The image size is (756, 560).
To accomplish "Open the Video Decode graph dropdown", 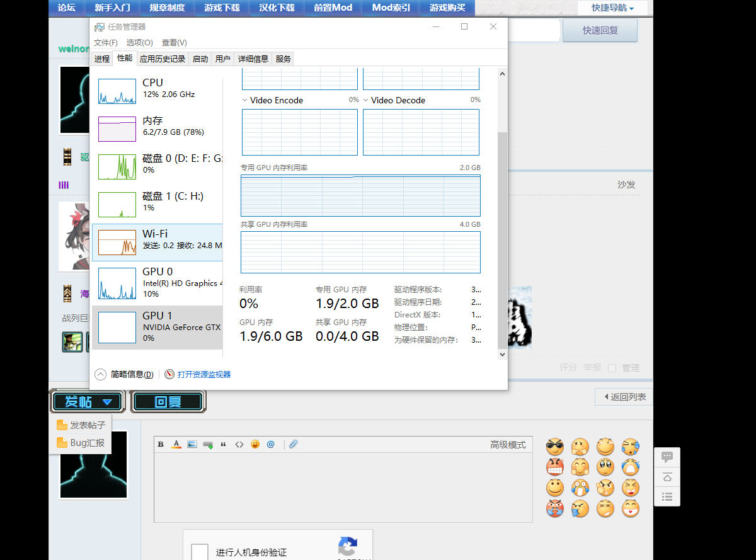I will click(366, 100).
